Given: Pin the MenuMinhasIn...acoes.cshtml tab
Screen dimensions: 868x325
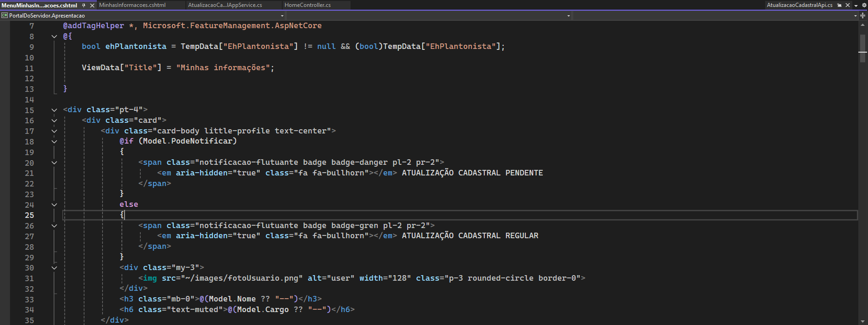Looking at the screenshot, I should 83,5.
